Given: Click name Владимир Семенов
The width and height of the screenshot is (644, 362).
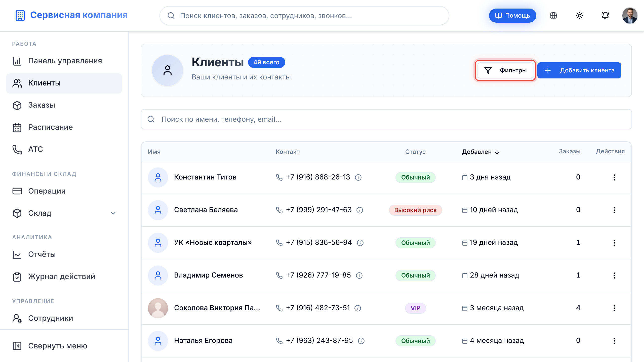Looking at the screenshot, I should coord(208,275).
